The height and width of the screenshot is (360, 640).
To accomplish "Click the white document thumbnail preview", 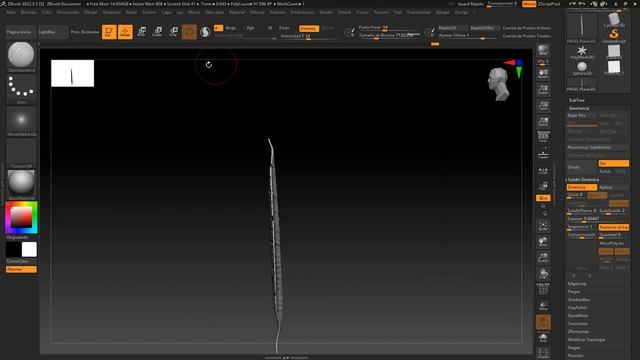I will tap(72, 73).
